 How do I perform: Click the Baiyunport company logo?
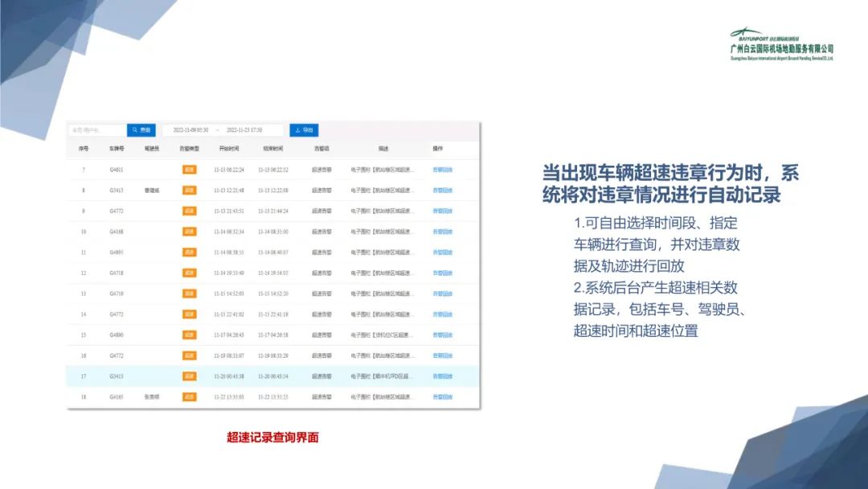(x=781, y=46)
